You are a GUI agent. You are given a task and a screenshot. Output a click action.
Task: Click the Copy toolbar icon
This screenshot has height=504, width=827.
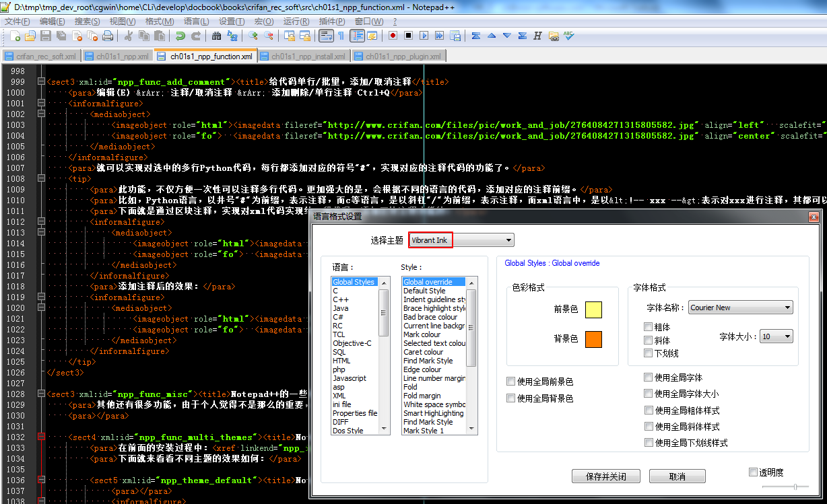click(143, 36)
